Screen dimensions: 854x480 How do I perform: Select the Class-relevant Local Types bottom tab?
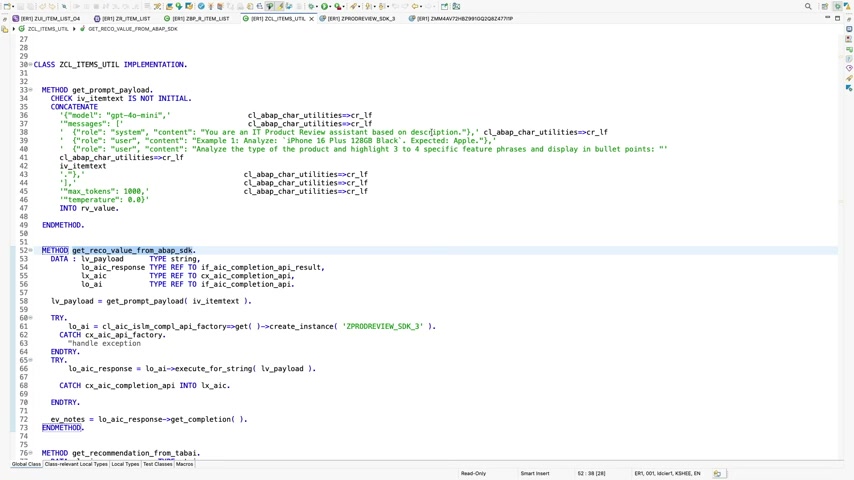click(76, 464)
